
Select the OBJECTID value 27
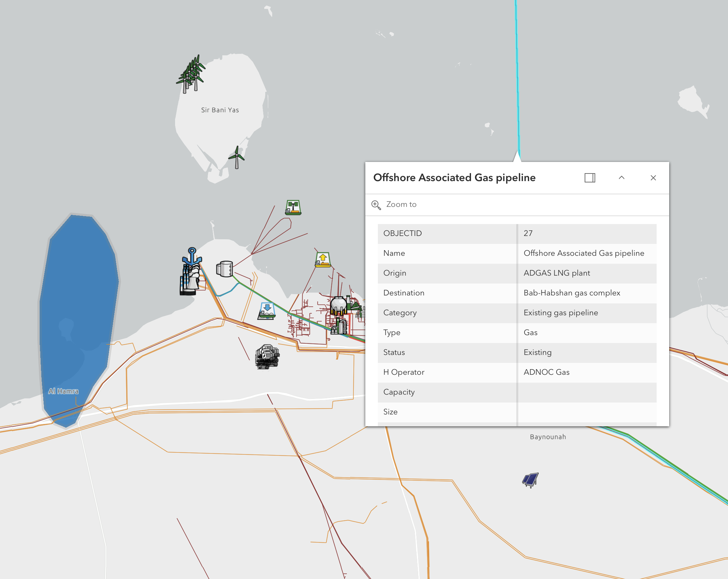click(528, 233)
